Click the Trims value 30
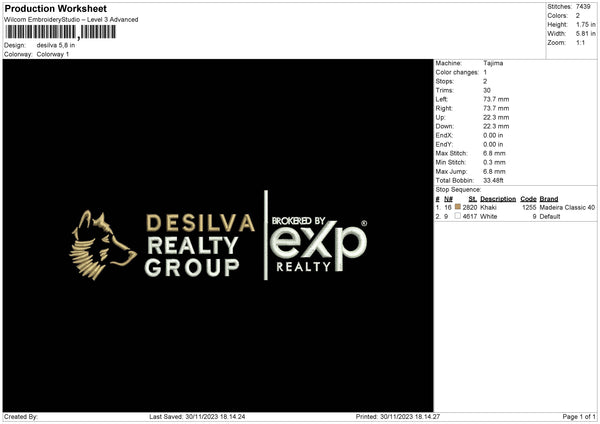Image resolution: width=600 pixels, height=424 pixels. click(487, 90)
